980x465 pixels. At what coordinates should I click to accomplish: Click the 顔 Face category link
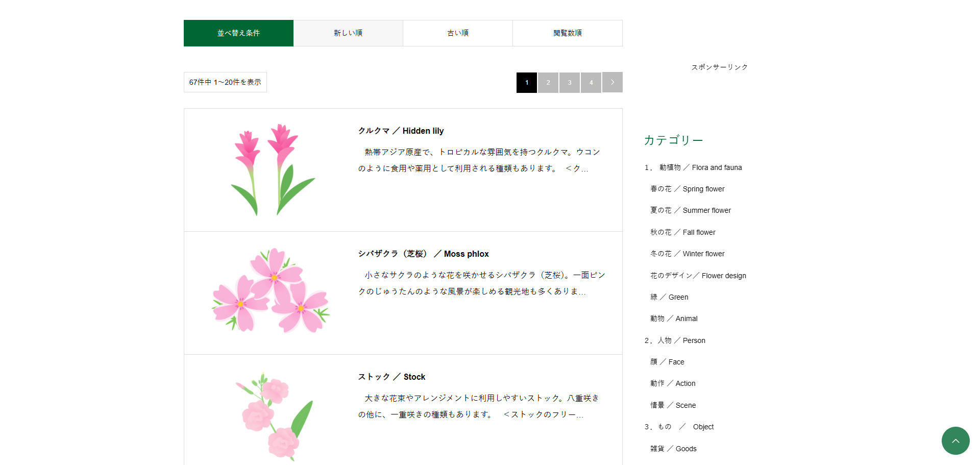[667, 362]
